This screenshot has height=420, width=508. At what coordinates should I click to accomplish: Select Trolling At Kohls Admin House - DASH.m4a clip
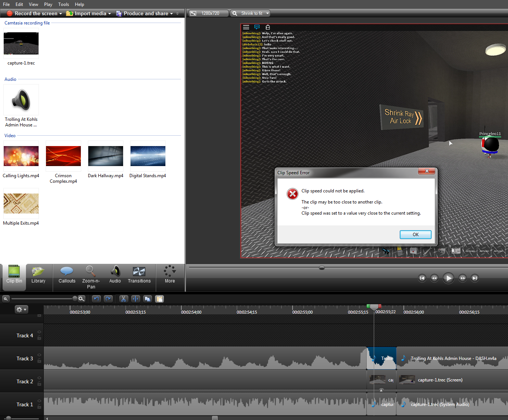point(452,358)
